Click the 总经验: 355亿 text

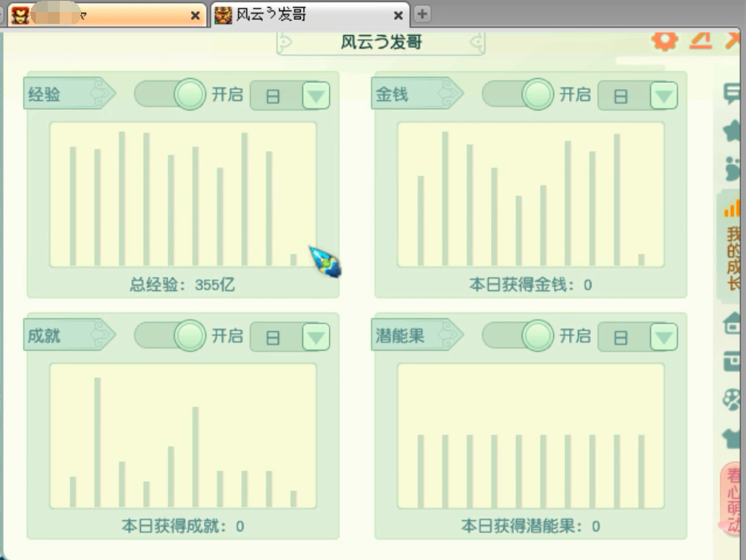coord(182,285)
